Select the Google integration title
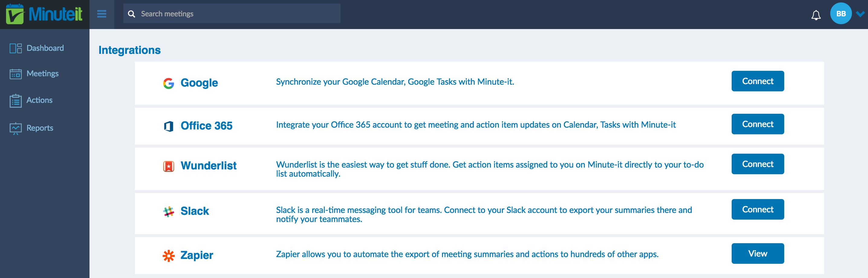Screen dimensions: 868x278 click(199, 83)
